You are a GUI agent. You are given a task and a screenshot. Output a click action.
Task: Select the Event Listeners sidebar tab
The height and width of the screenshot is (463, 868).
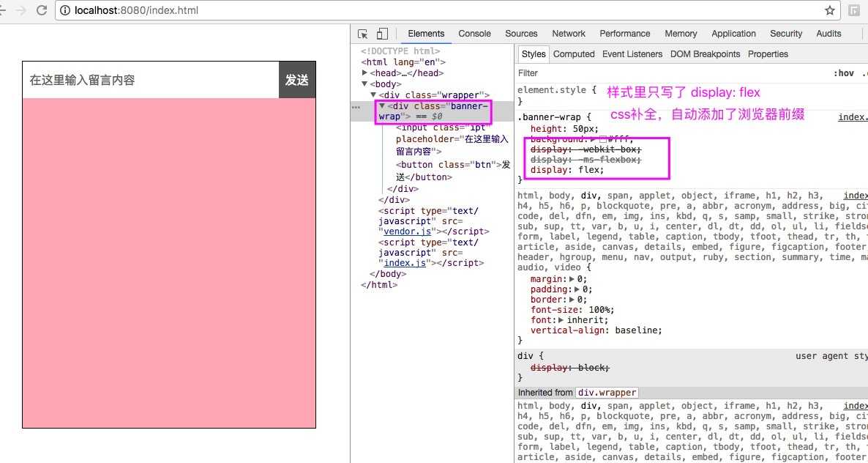point(632,54)
